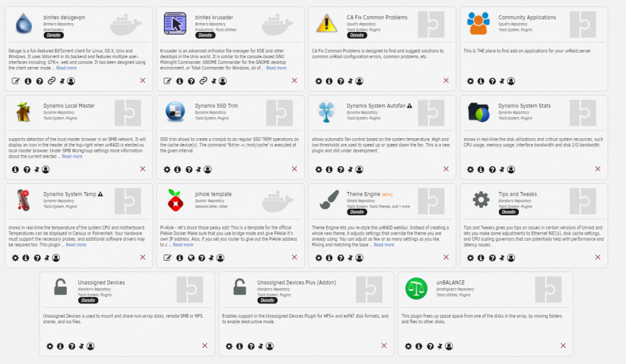Edit the binhex krusader container template
The width and height of the screenshot is (626, 364).
167,81
